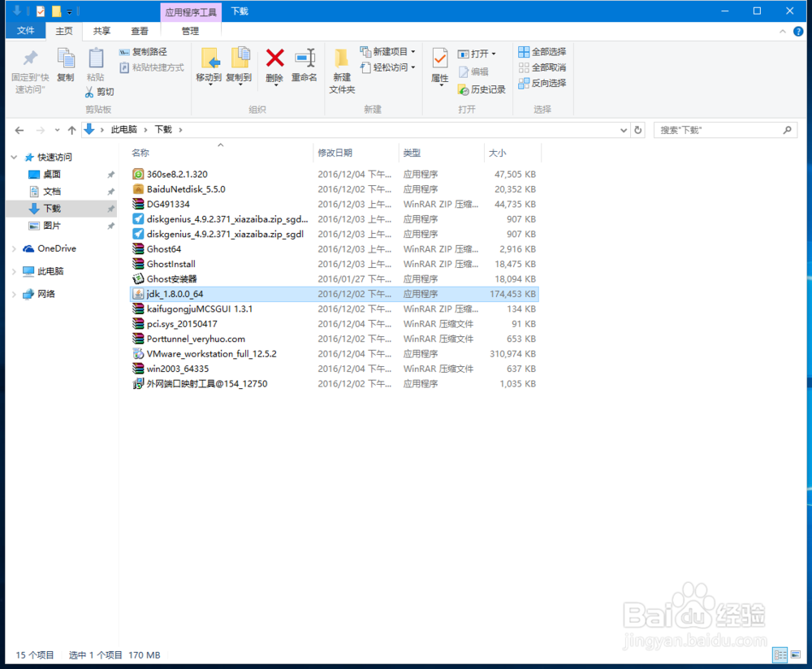Switch to the Manage (管理) tab
This screenshot has height=669, width=812.
pos(191,31)
